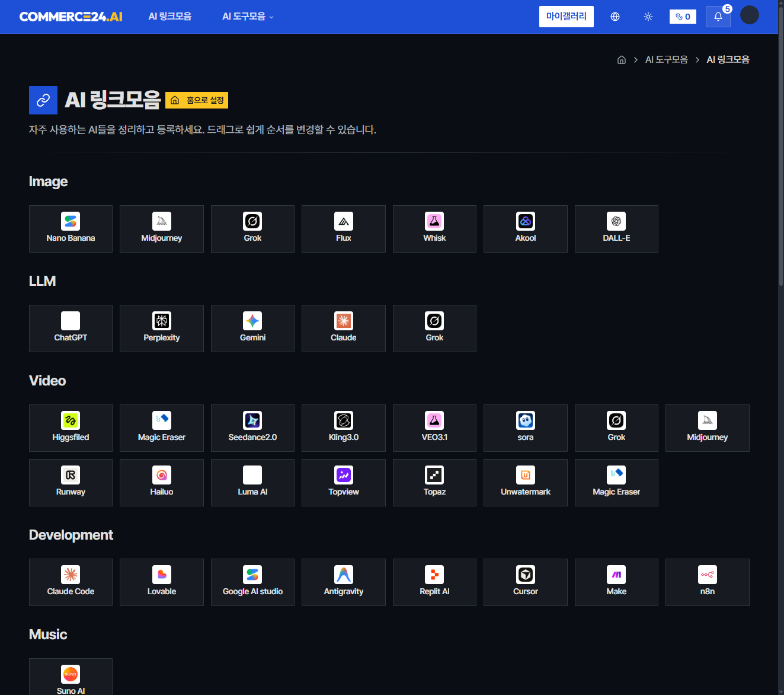The height and width of the screenshot is (695, 784).
Task: Open the Kling3.0 link tile
Action: point(344,428)
